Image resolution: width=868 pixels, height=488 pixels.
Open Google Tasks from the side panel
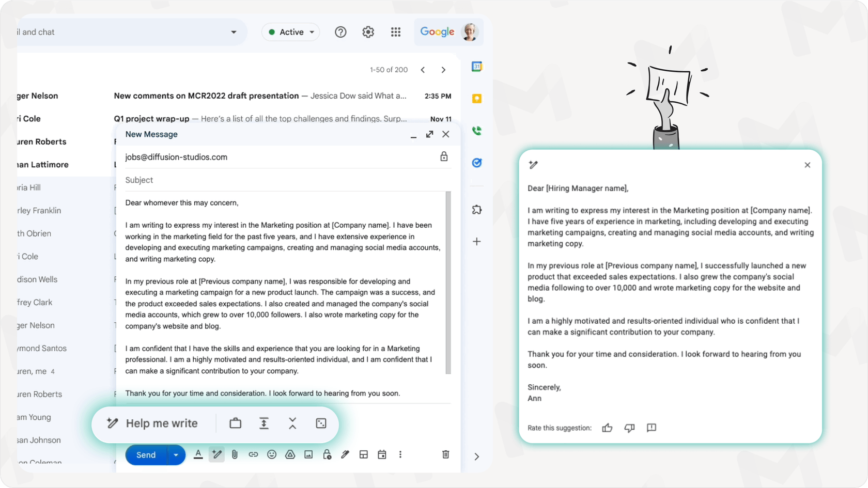coord(476,163)
